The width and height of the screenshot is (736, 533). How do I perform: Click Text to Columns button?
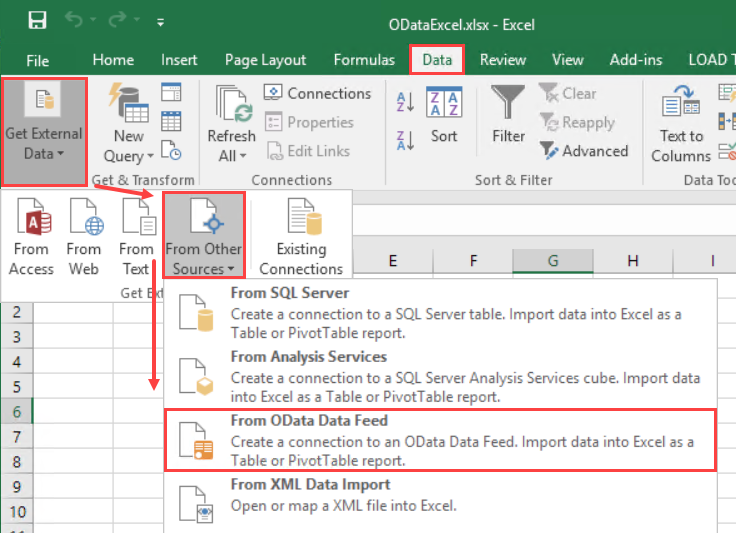click(x=681, y=123)
